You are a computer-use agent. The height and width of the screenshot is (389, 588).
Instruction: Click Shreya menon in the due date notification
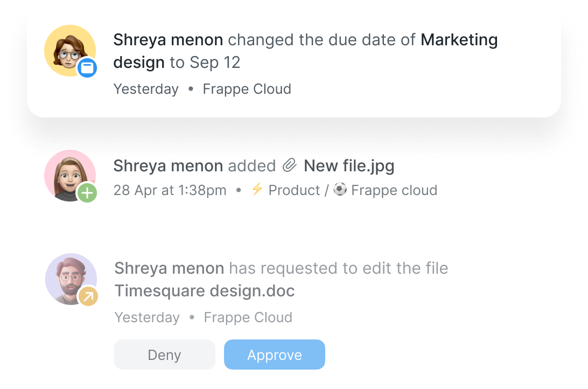click(x=168, y=40)
